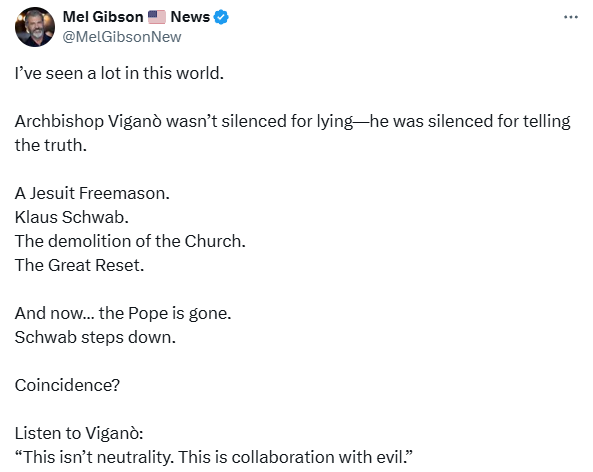Screen dimensions: 593x472
Task: Click quote 'This isn't neutrality.'
Action: coord(95,457)
